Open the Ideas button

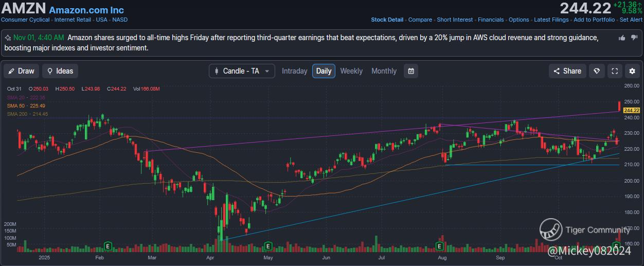point(60,71)
